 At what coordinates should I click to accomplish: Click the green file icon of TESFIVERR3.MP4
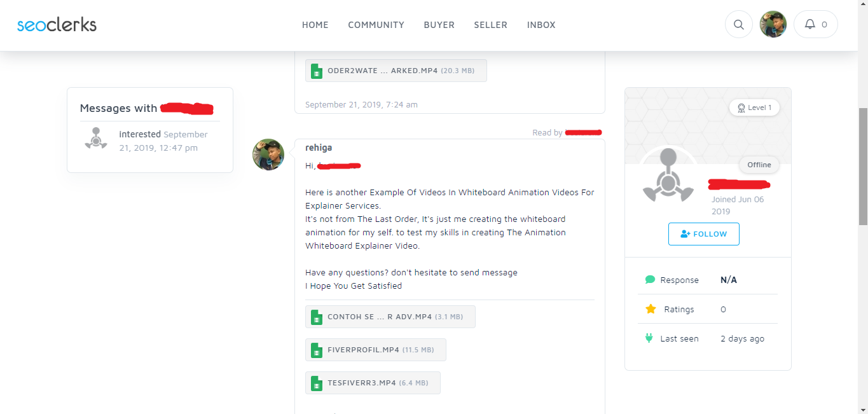tap(317, 383)
